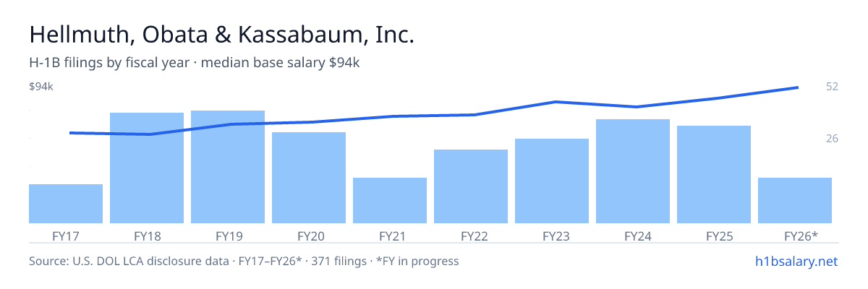Open the h1bsalary.net link

[796, 261]
